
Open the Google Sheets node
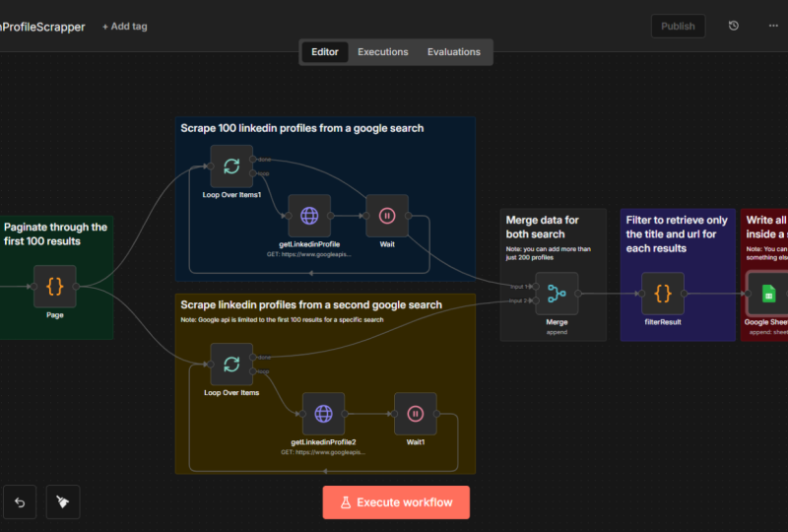click(x=768, y=294)
